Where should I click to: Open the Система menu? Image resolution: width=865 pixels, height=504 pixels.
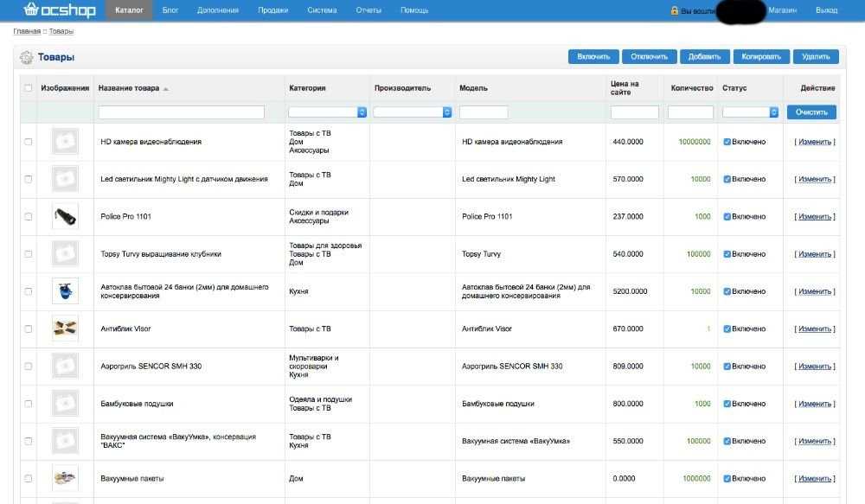(x=322, y=10)
